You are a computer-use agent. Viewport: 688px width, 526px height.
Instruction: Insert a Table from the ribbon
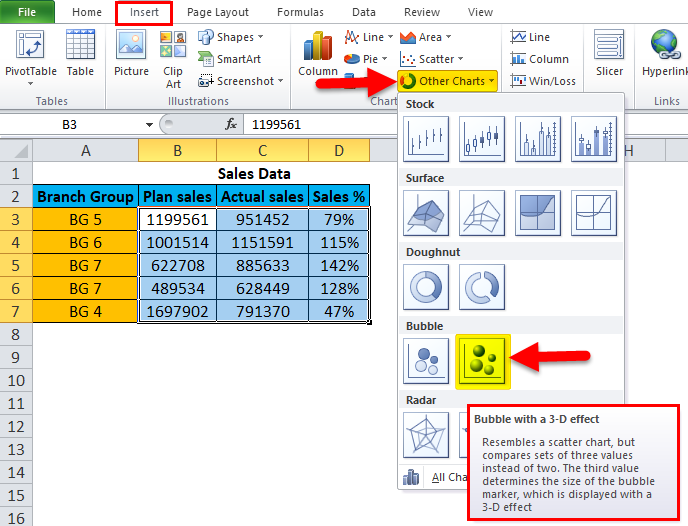[80, 53]
